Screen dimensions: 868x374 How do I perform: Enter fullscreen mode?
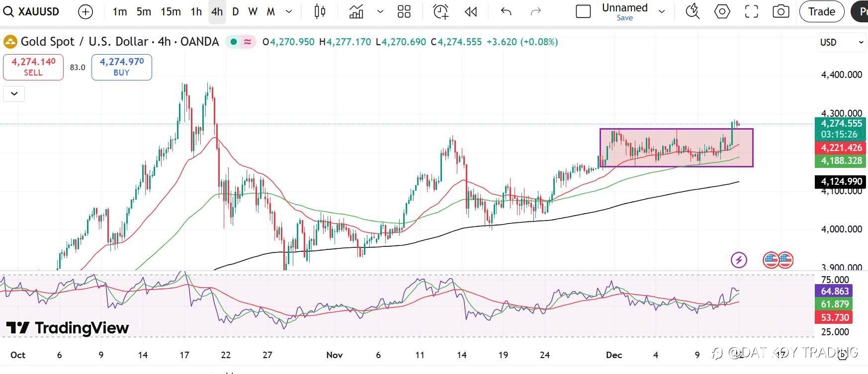coord(751,12)
